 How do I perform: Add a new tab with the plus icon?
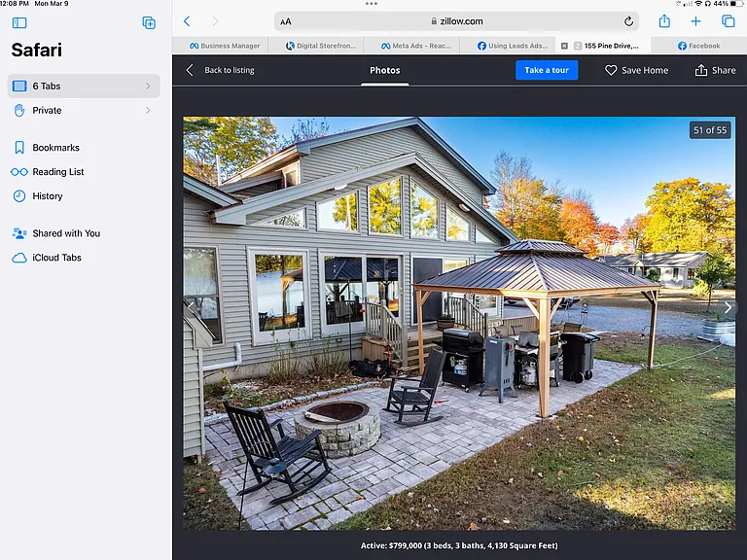[x=695, y=21]
